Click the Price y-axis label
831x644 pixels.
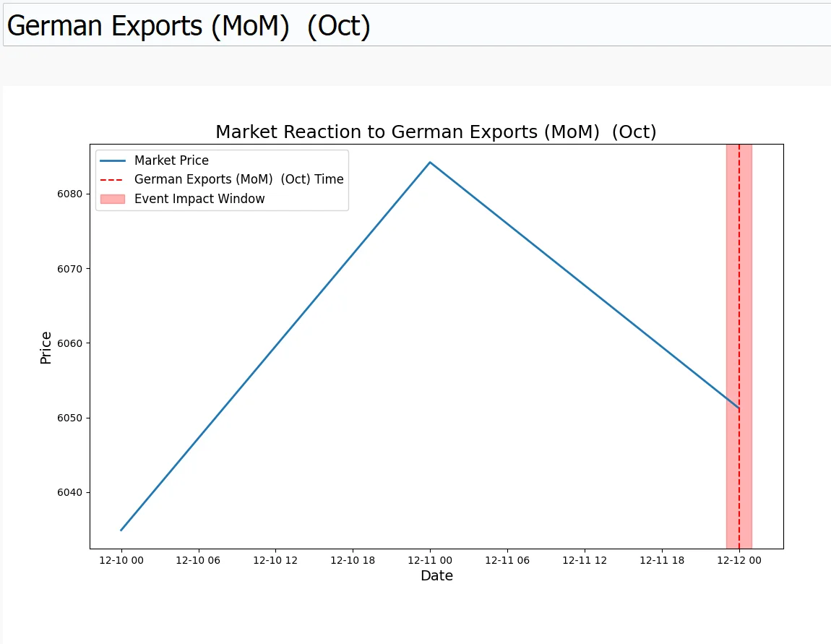(46, 347)
